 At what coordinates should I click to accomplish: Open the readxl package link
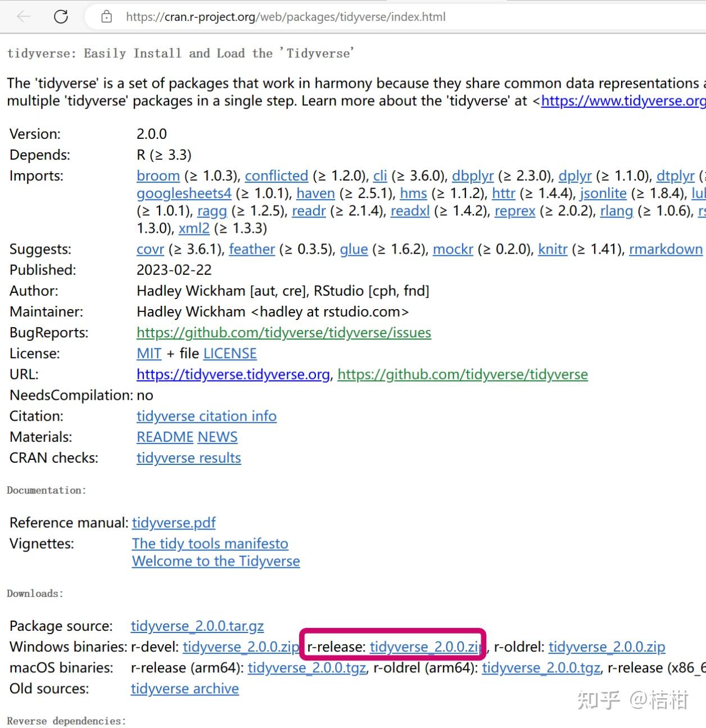(x=410, y=211)
